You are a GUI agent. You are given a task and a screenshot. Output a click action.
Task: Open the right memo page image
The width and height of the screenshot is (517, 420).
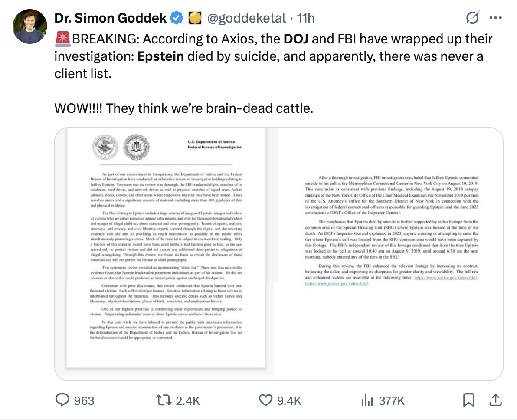390,252
